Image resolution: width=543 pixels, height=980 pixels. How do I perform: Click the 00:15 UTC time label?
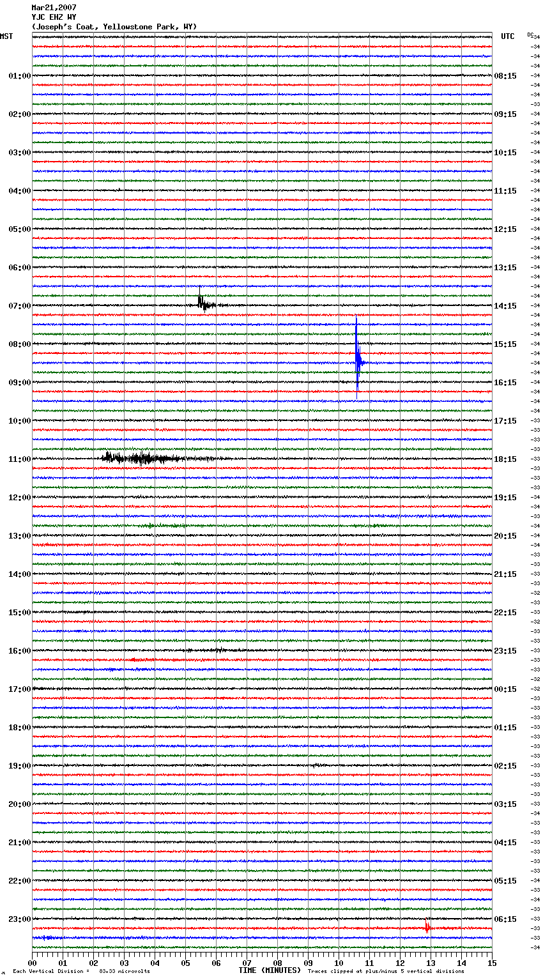pos(505,689)
